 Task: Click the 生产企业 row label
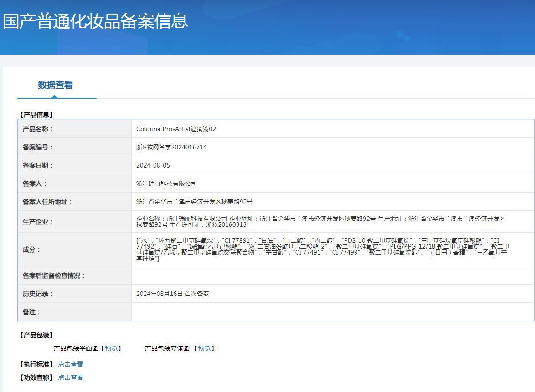coord(38,222)
